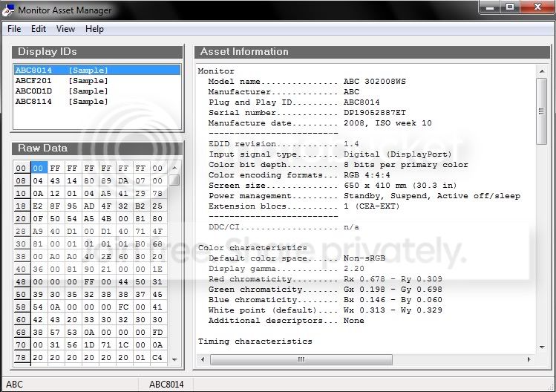Click the Display gamma 2.20 line
This screenshot has width=556, height=392.
[x=286, y=269]
